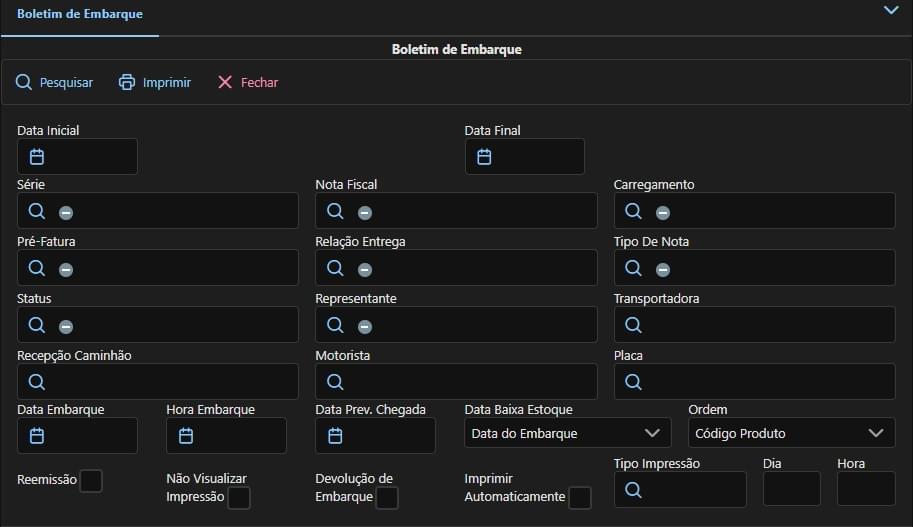Screen dimensions: 913x527
Task: Click the magnifier in Transportadora field
Action: tap(634, 324)
